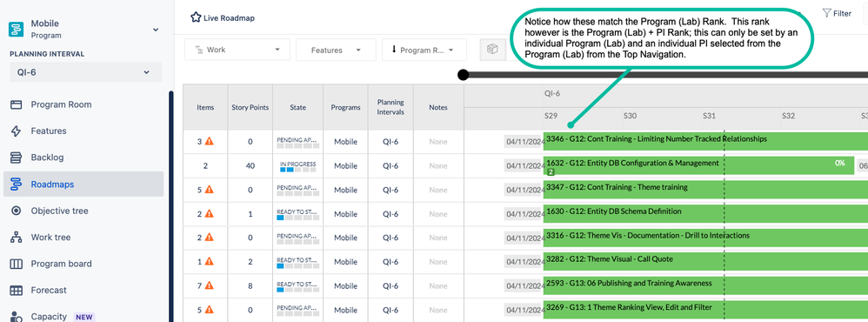Click the IN PROGRESS state progress indicator
This screenshot has height=322, width=868.
click(x=297, y=166)
